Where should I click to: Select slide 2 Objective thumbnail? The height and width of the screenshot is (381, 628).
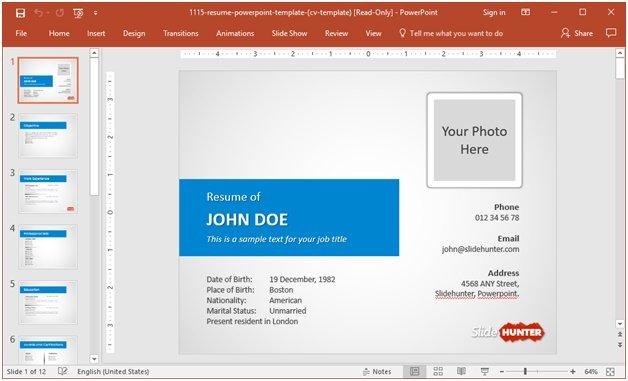click(x=48, y=135)
